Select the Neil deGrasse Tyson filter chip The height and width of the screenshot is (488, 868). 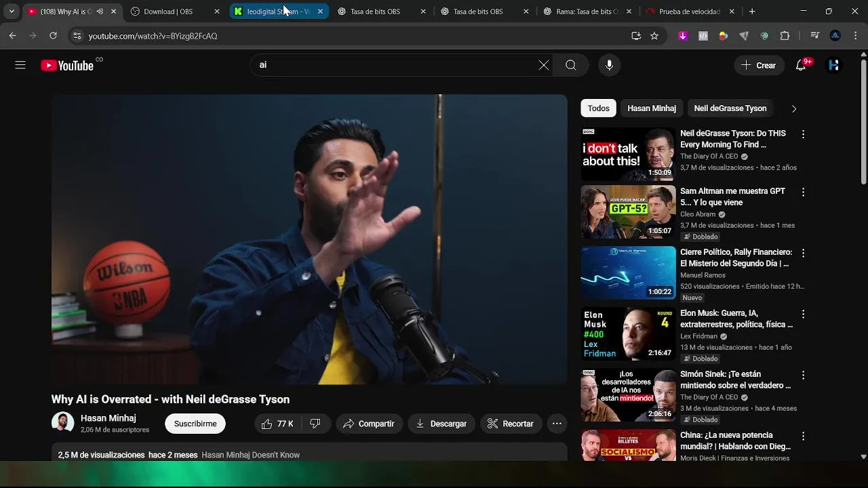click(x=730, y=108)
